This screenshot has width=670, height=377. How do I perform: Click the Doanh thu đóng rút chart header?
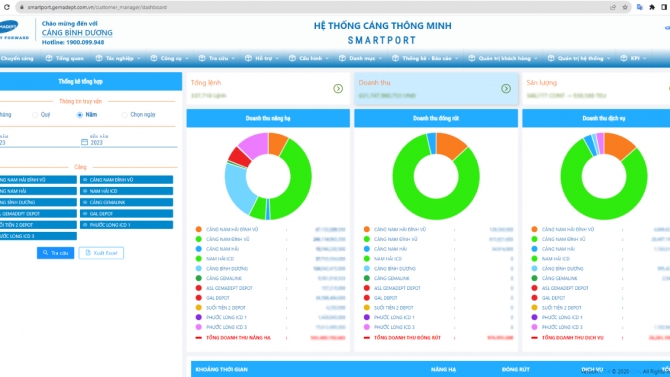pyautogui.click(x=436, y=118)
